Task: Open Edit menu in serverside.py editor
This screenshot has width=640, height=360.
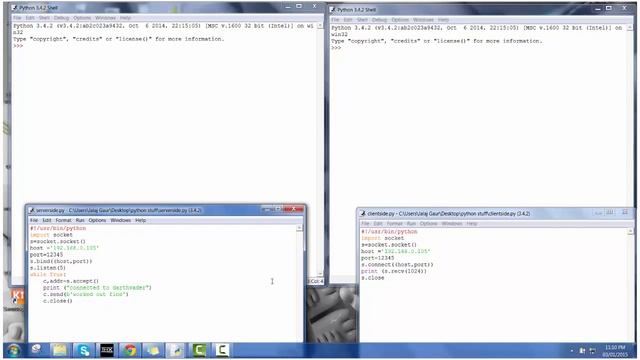Action: click(47, 220)
